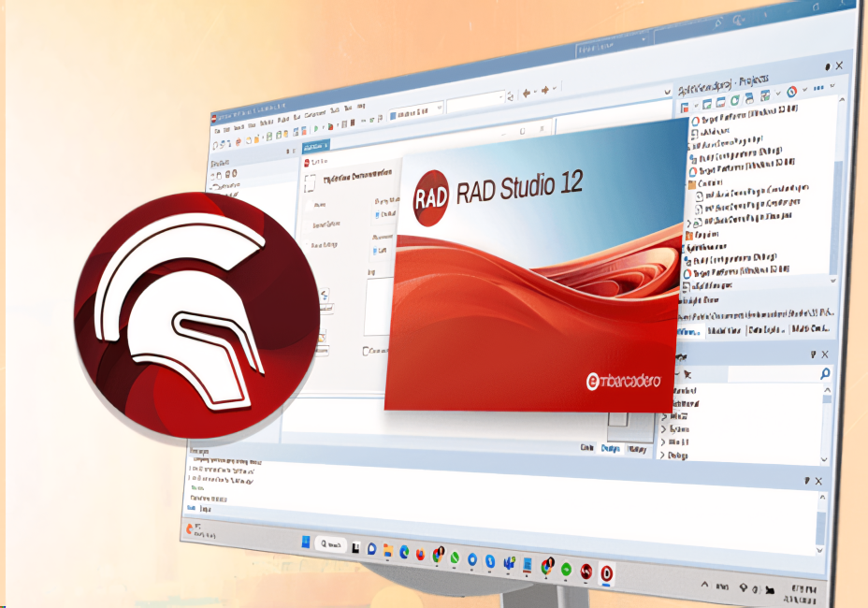Screen dimensions: 868x608
Task: Pin the Projects panel using the pushpin
Action: pyautogui.click(x=828, y=66)
